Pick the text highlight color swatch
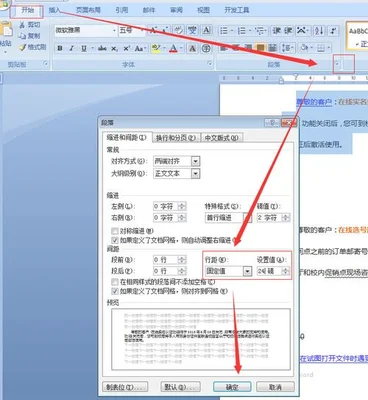Image resolution: width=368 pixels, height=400 pixels. pos(155,49)
